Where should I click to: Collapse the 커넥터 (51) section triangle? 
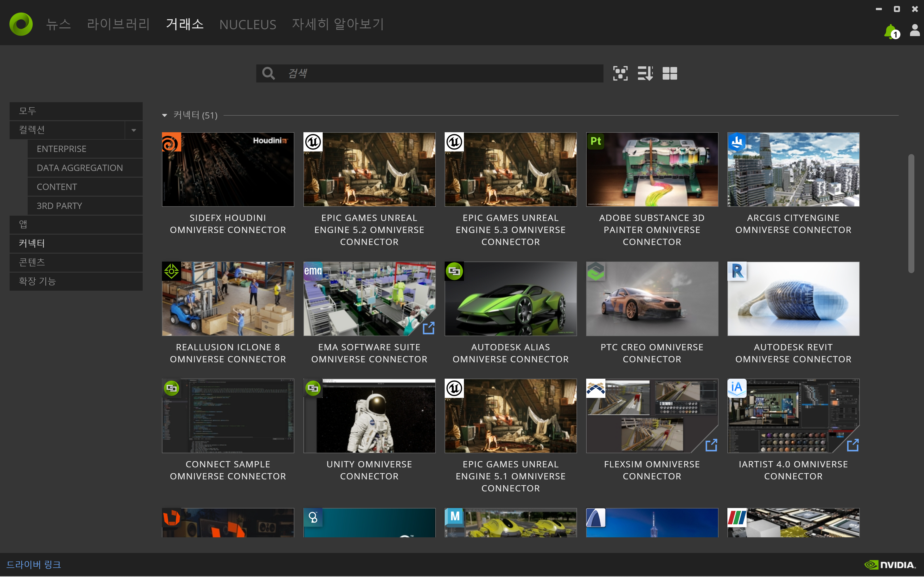click(165, 115)
